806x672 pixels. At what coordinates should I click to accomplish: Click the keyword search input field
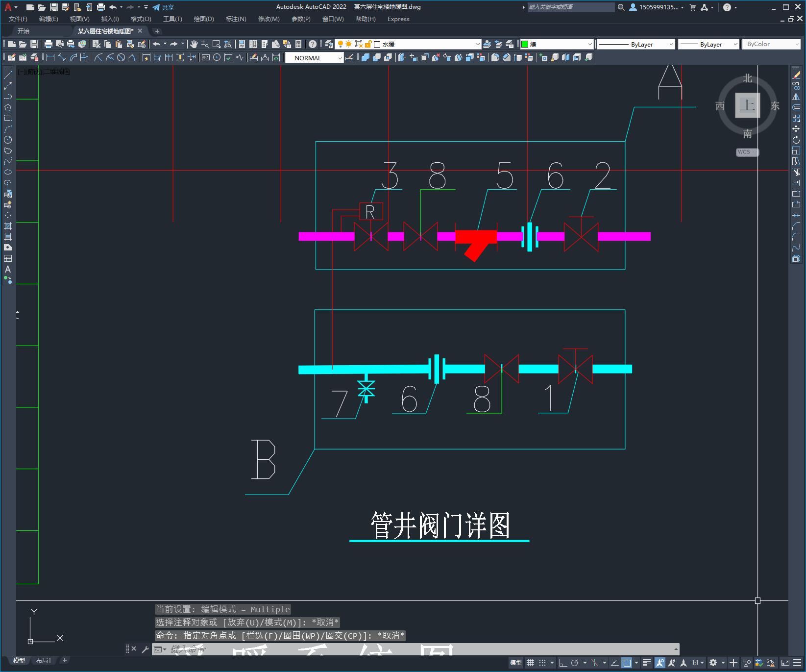coord(571,7)
